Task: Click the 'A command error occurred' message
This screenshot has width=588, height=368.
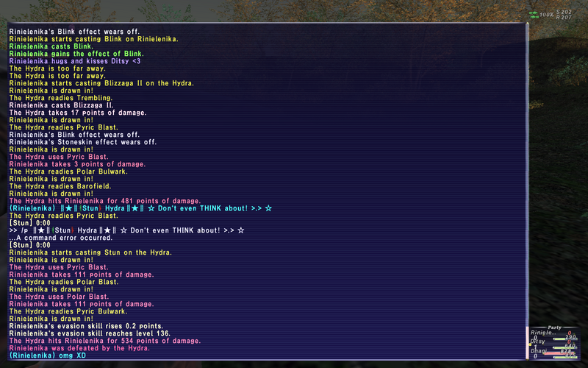Action: (x=60, y=238)
